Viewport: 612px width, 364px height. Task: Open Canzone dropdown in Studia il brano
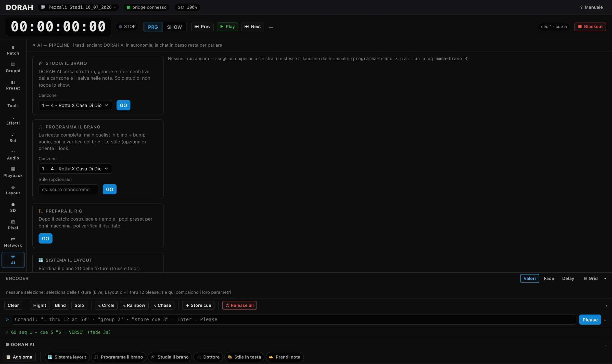[75, 105]
